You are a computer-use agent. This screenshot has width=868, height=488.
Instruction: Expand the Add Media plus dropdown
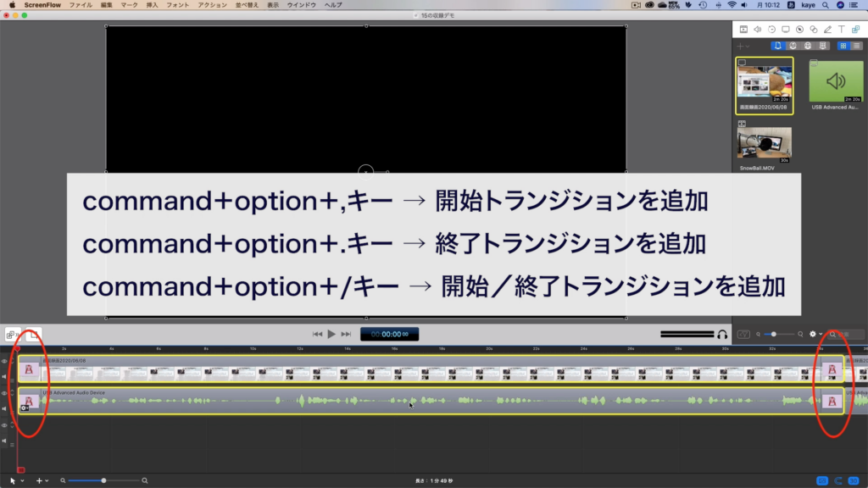[743, 46]
